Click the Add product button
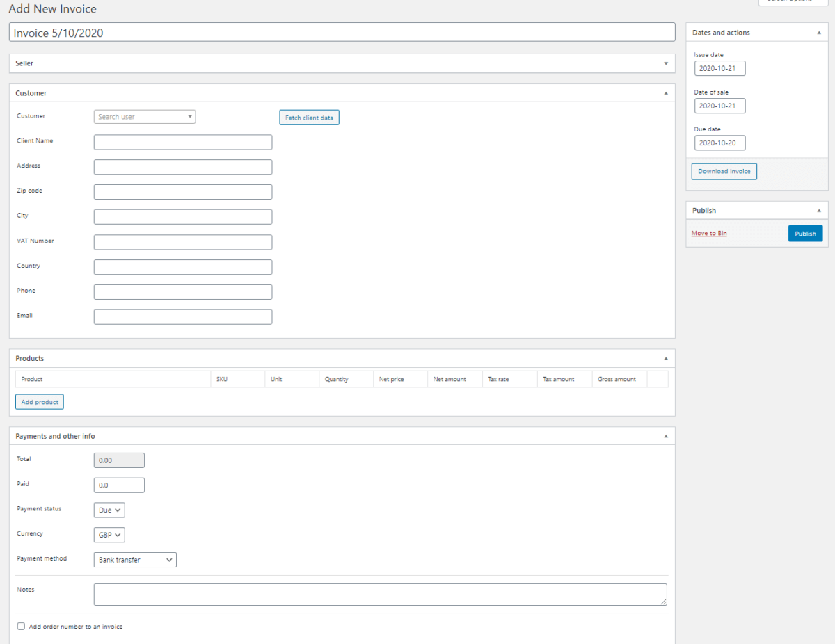Image resolution: width=835 pixels, height=644 pixels. [x=39, y=401]
